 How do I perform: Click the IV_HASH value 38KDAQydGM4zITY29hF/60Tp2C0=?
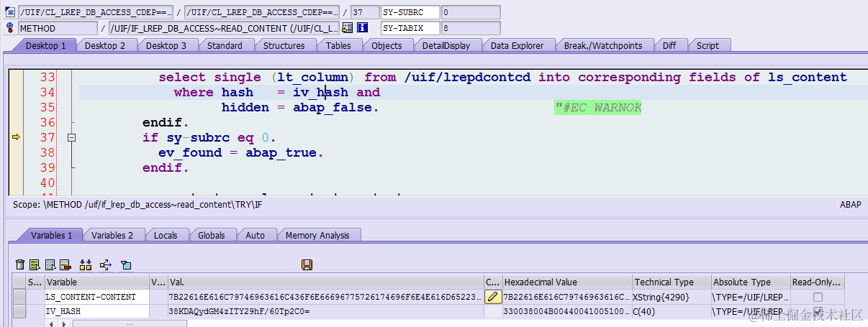click(325, 311)
